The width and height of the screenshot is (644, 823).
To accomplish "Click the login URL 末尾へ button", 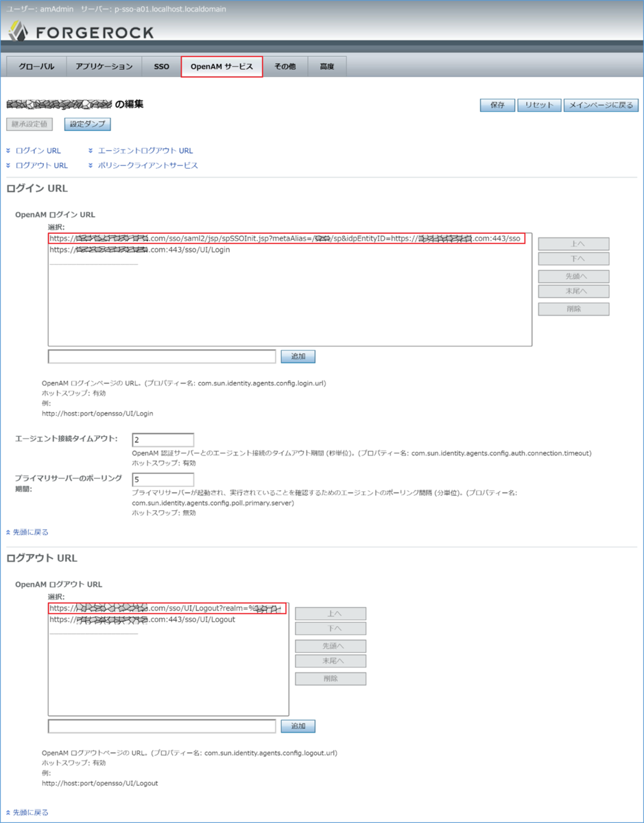I will pyautogui.click(x=574, y=291).
